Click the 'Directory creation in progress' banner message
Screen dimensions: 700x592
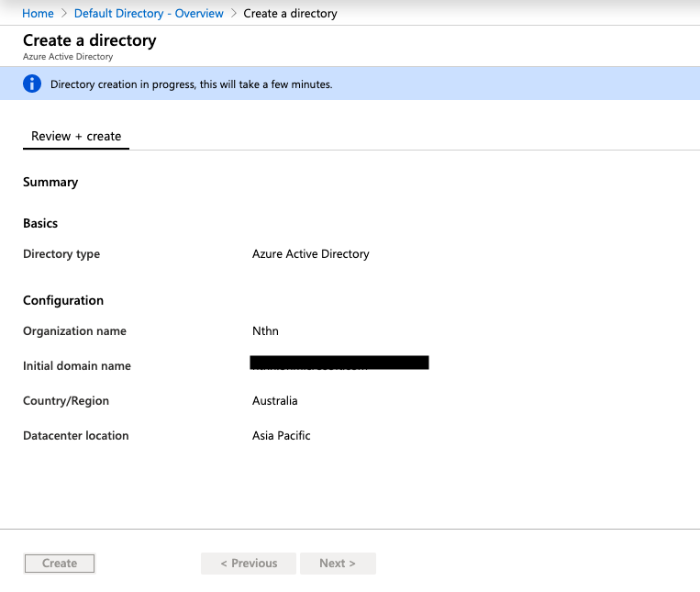pos(191,84)
